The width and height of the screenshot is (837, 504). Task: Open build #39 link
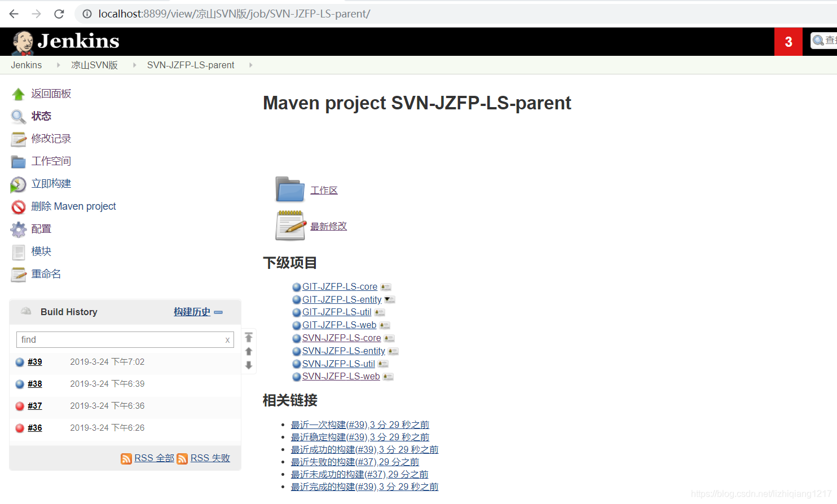[x=35, y=362]
